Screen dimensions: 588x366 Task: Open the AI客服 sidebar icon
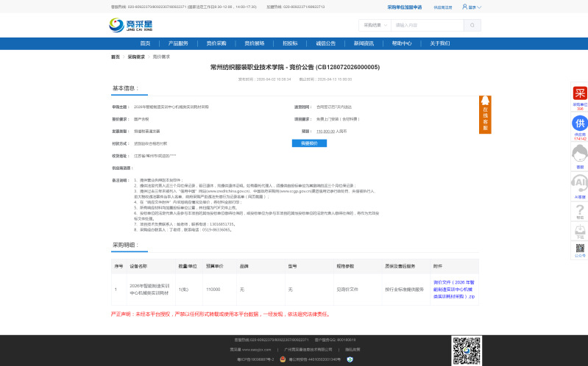580,183
